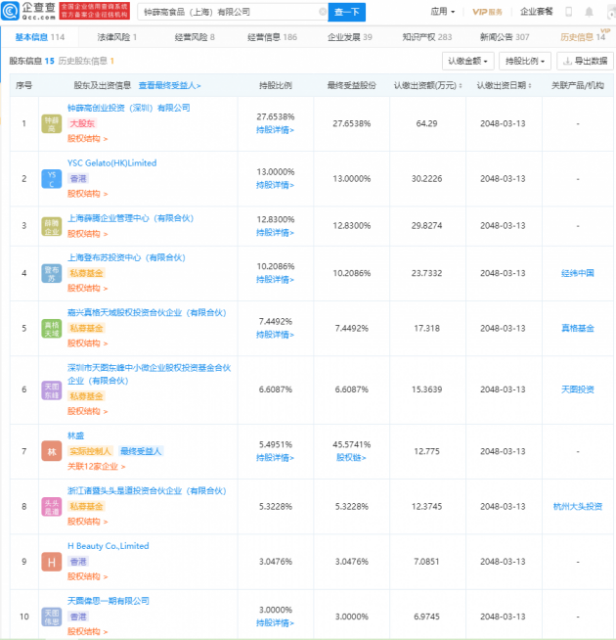
Task: Click 持股详情 under 5.4951%
Action: (275, 458)
